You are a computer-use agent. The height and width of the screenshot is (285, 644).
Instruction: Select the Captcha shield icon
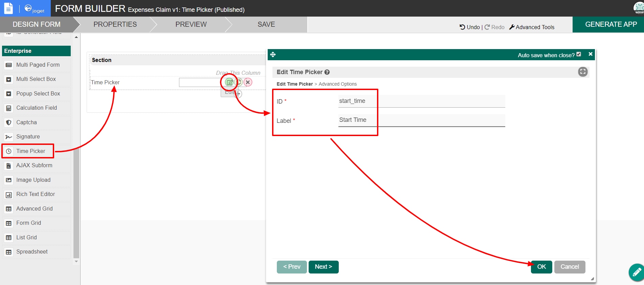[9, 123]
